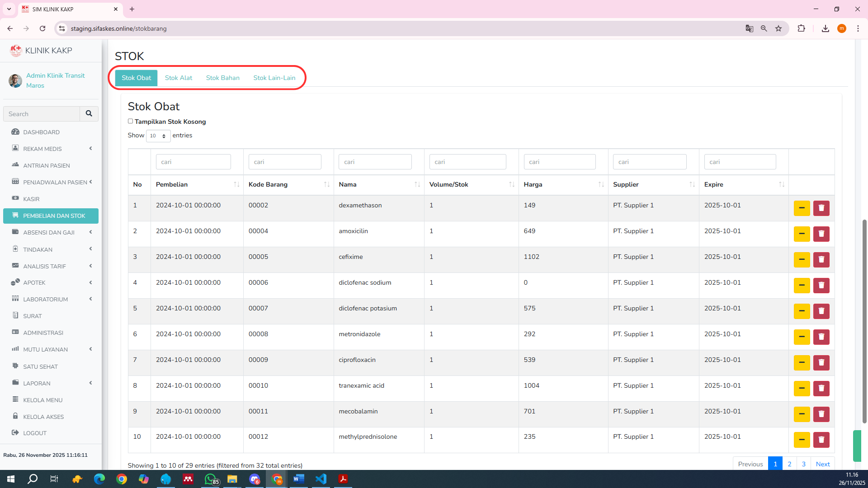The height and width of the screenshot is (488, 868).
Task: Go to the Next pagination page
Action: [x=822, y=464]
